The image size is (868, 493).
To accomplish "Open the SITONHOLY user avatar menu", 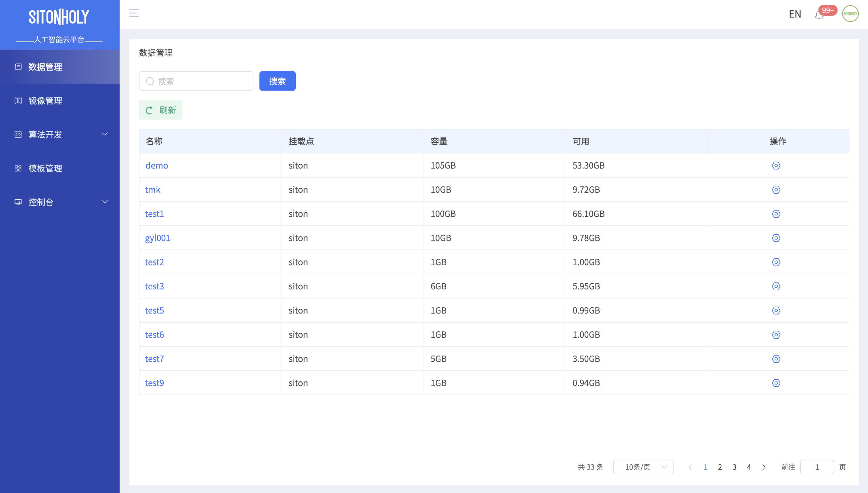I will [850, 14].
